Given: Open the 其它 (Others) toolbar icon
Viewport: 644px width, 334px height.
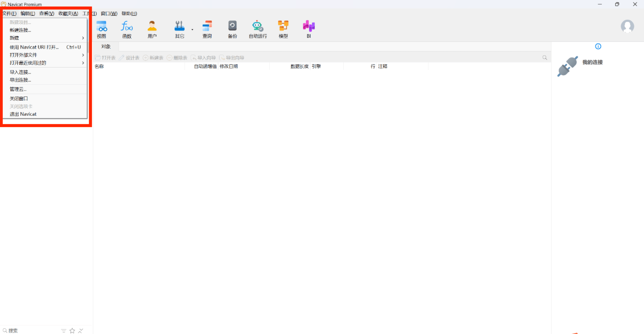Looking at the screenshot, I should click(x=179, y=29).
